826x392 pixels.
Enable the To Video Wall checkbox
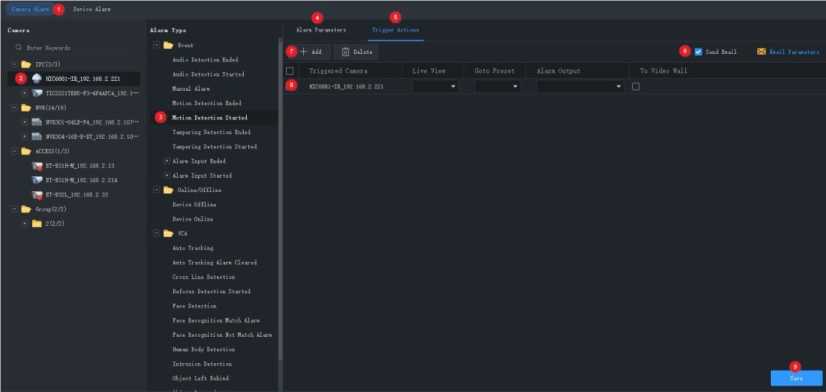pos(636,86)
